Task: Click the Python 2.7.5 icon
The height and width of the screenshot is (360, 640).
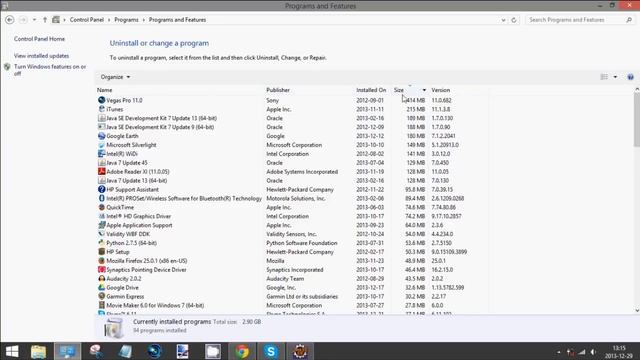Action: coord(102,243)
